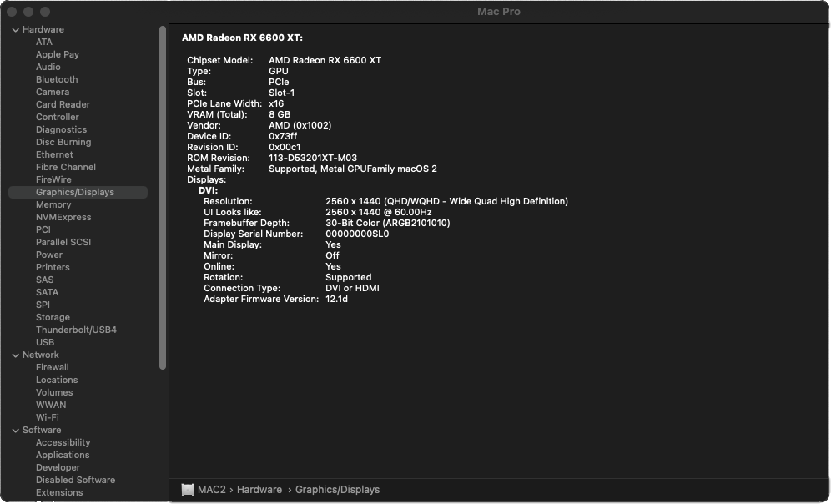Open Fibre Channel information
This screenshot has height=504, width=831.
click(x=66, y=167)
